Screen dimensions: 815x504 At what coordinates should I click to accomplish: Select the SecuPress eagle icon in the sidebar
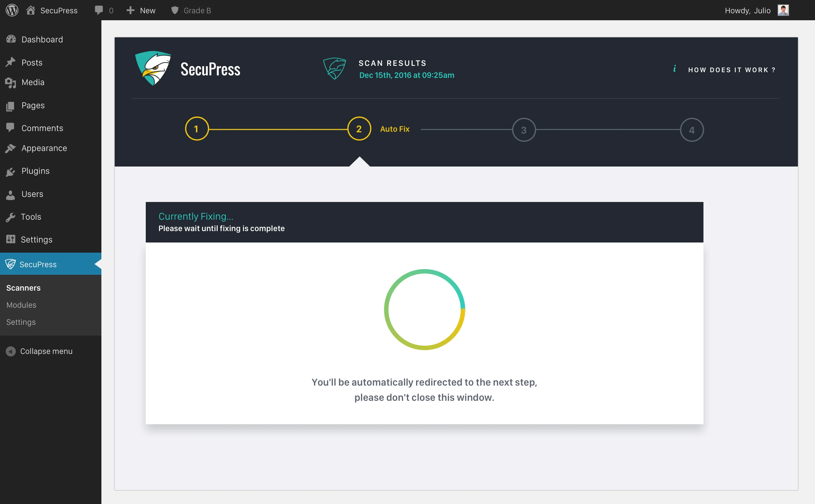click(x=10, y=264)
